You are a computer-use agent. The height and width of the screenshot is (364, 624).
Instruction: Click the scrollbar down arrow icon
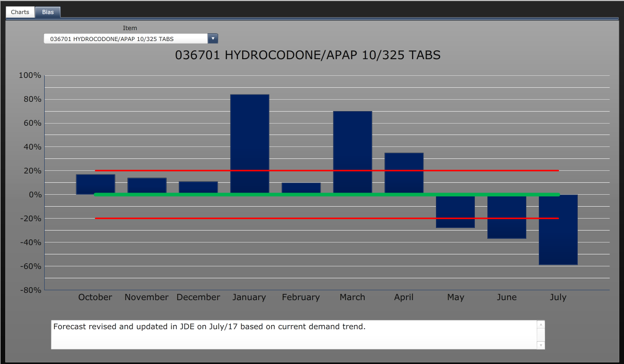[x=540, y=344]
